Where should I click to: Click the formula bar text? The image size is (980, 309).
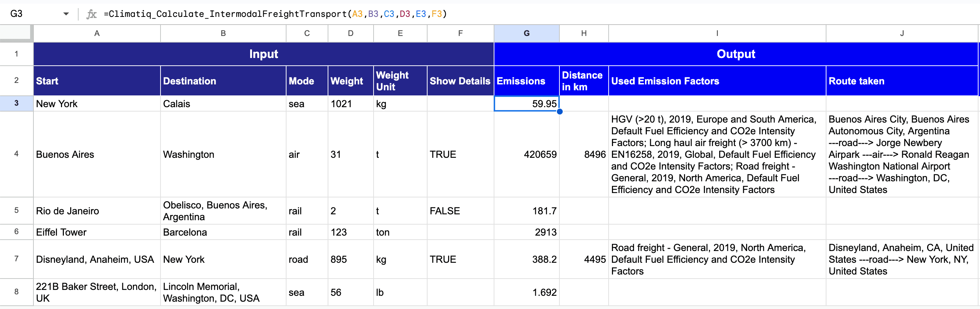pyautogui.click(x=275, y=14)
